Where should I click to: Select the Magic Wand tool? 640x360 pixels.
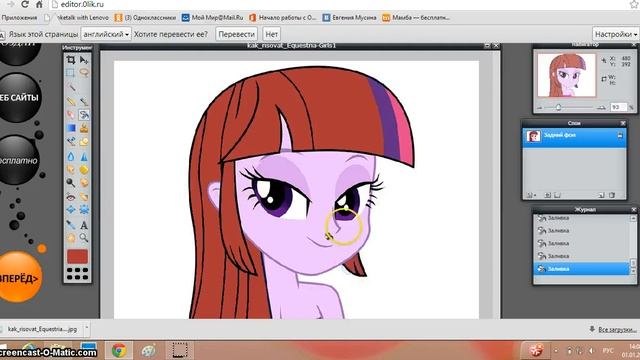[71, 87]
